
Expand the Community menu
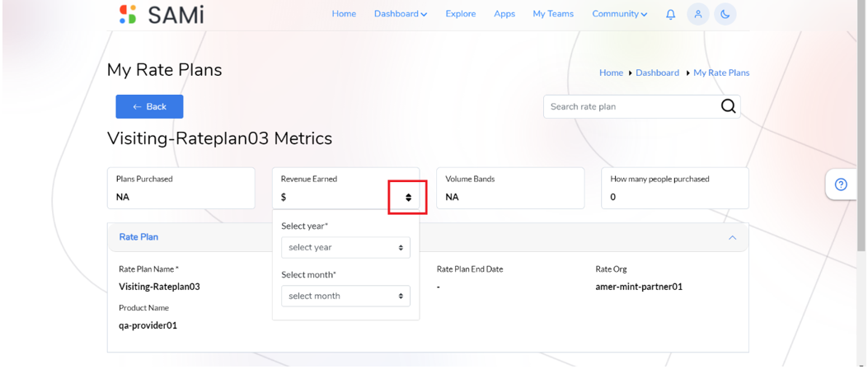click(619, 14)
